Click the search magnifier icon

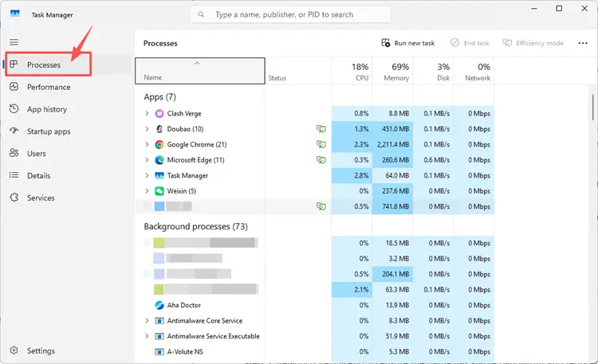click(x=201, y=14)
